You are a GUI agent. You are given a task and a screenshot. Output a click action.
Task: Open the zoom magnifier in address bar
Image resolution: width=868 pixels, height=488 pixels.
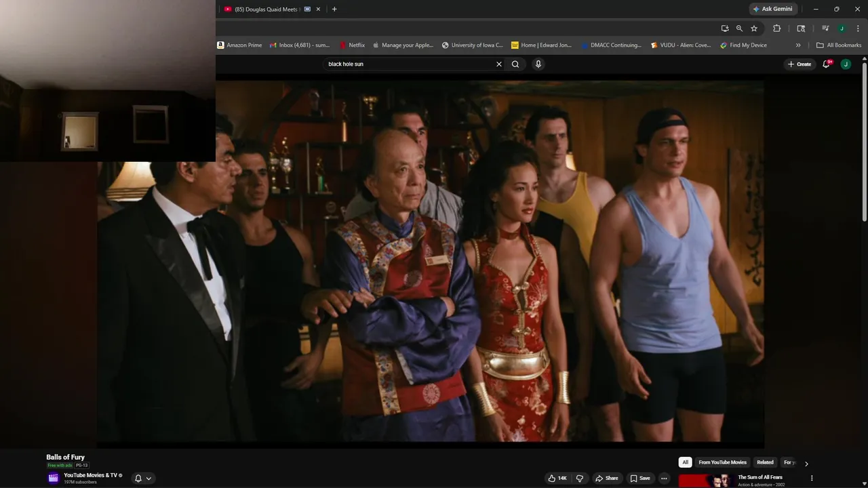739,28
